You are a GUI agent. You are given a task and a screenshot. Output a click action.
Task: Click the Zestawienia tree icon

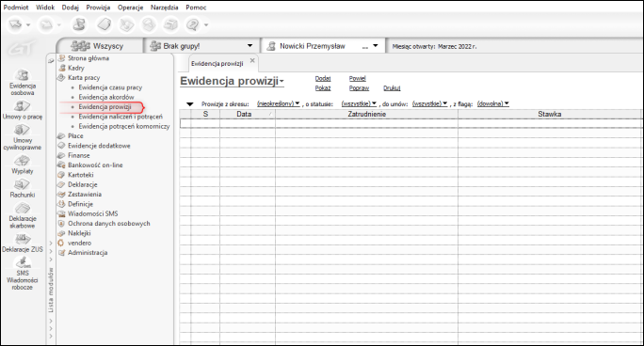61,195
